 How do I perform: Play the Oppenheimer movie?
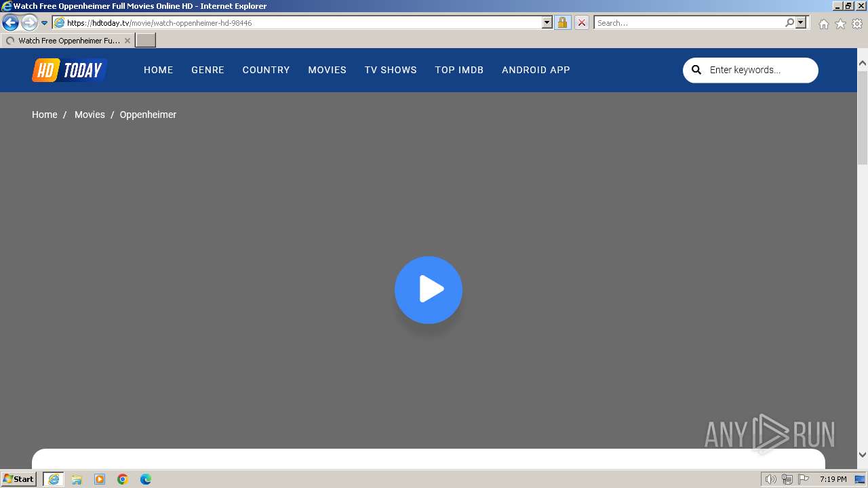(429, 290)
